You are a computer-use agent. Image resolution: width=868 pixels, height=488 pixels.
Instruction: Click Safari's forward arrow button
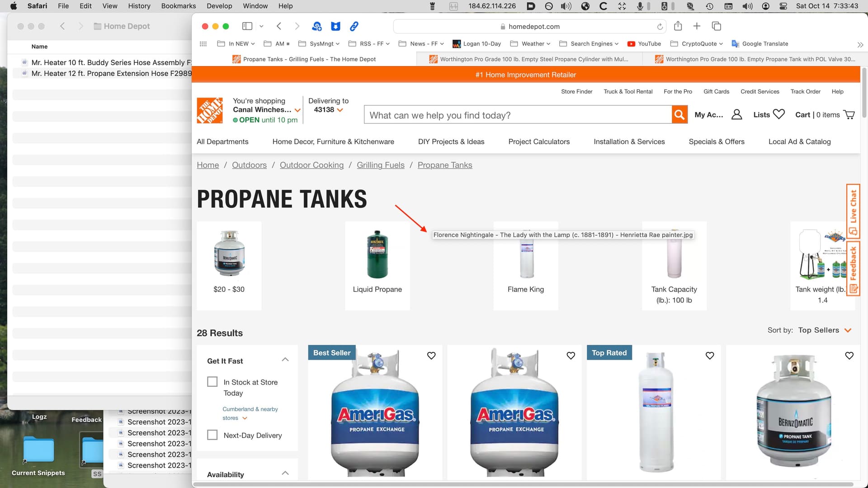point(297,26)
